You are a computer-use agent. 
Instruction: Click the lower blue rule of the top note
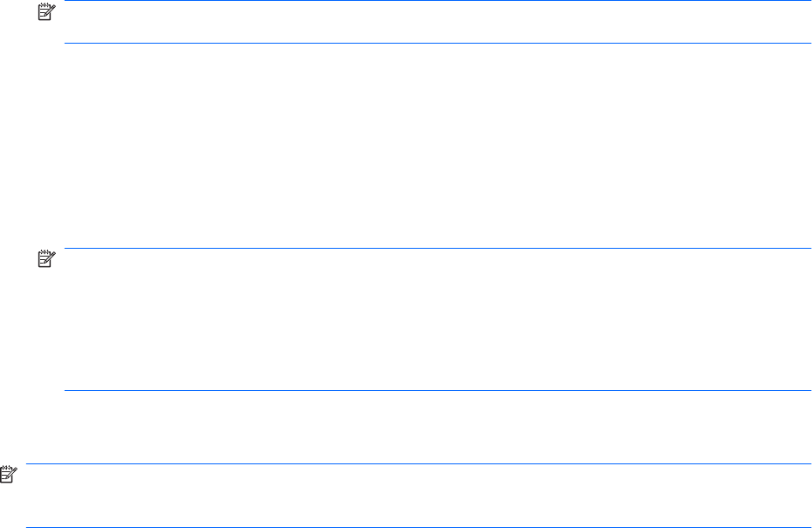(437, 43)
